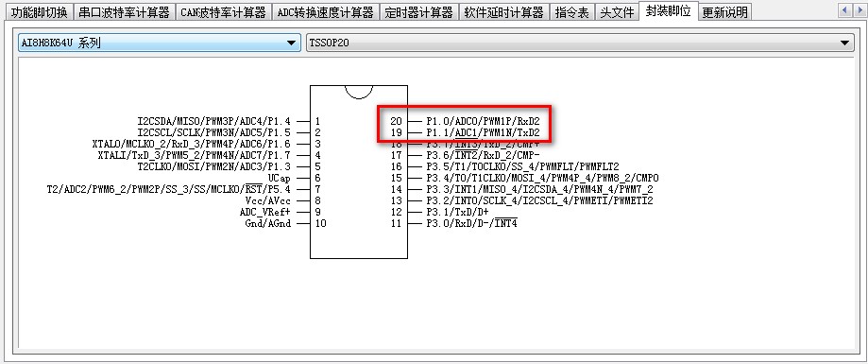Open the AI8H8K64U 系列 chip series dropdown

point(159,43)
